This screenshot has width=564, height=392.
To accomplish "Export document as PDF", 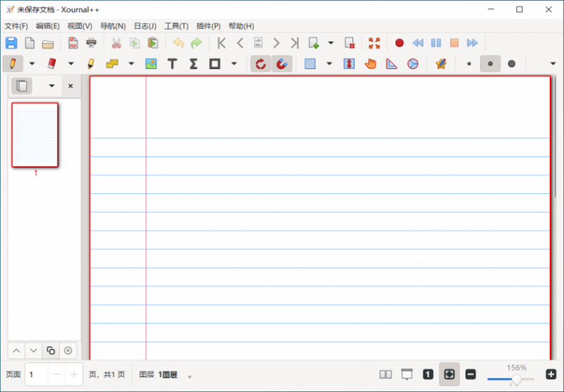I will 73,43.
